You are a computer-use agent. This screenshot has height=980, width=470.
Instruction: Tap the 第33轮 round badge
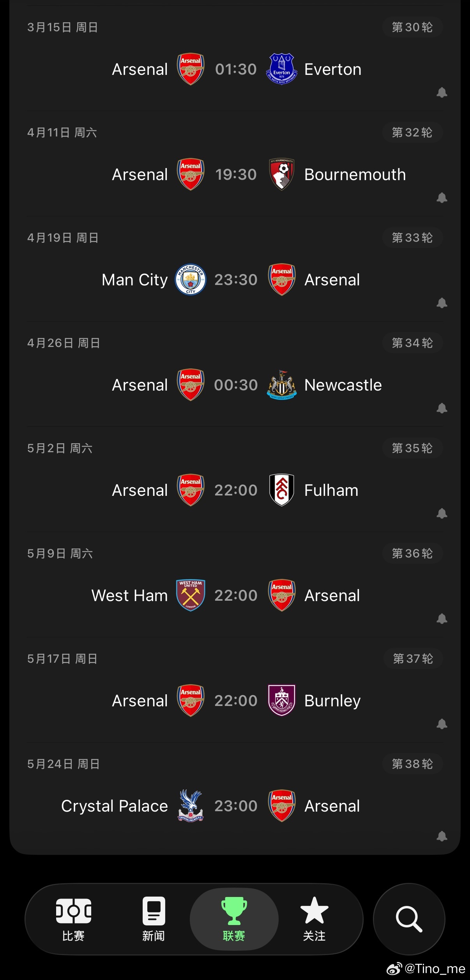tap(412, 238)
